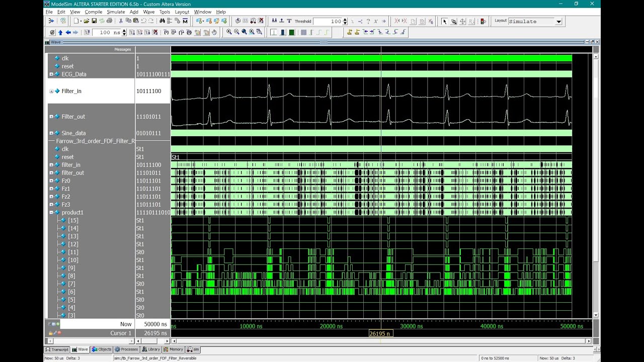Expand the ECG_Data signal

(51, 74)
